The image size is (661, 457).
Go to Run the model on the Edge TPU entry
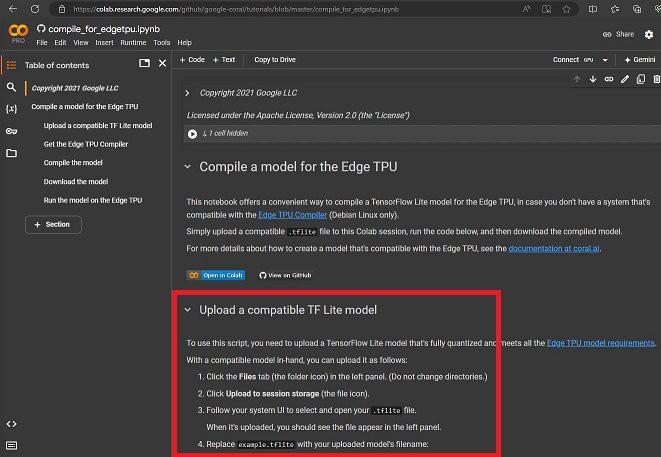click(x=93, y=200)
